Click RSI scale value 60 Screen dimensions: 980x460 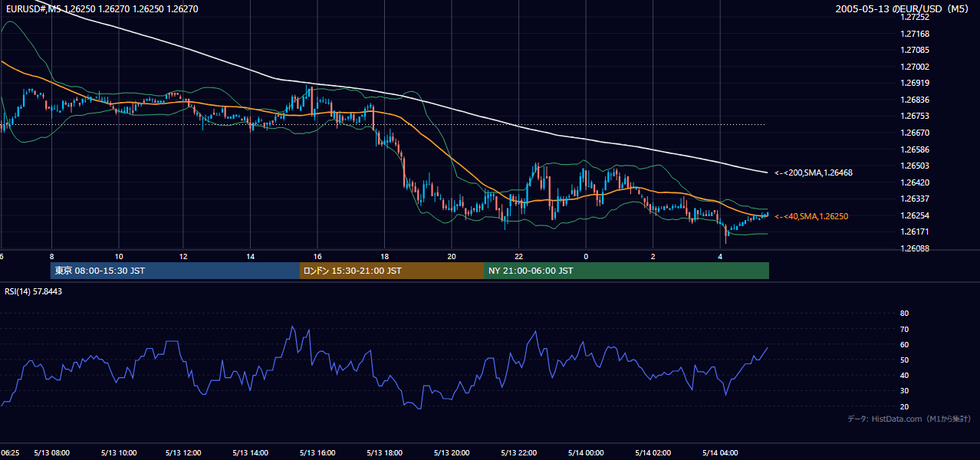tap(904, 344)
